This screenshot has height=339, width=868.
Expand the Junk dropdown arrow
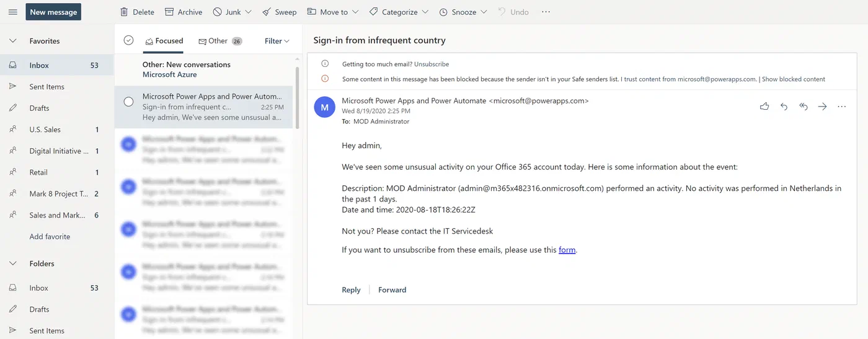point(249,12)
